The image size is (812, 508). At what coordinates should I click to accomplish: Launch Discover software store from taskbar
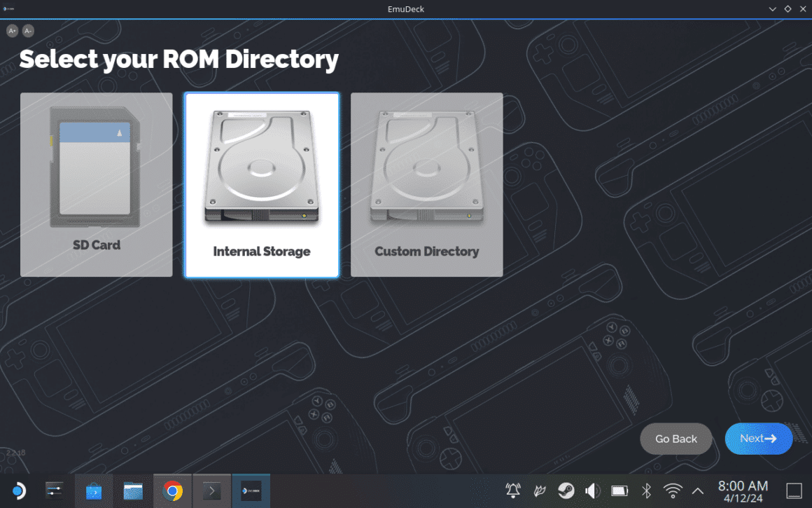click(x=94, y=491)
